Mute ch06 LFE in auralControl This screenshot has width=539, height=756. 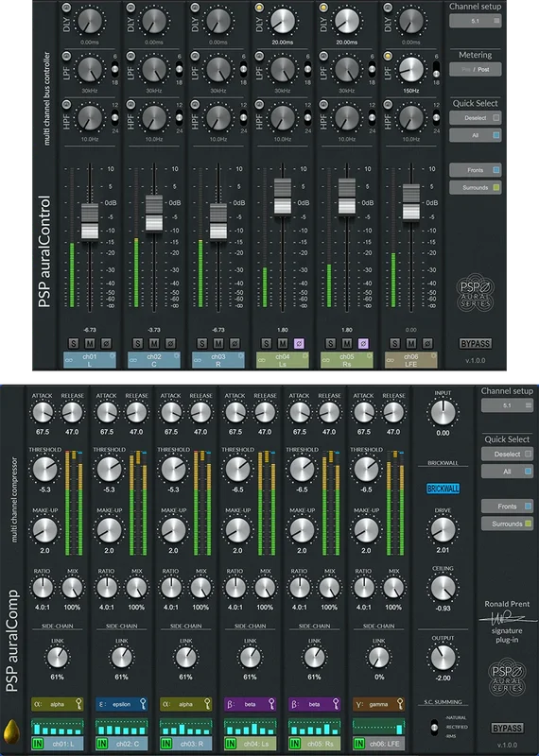click(x=411, y=343)
